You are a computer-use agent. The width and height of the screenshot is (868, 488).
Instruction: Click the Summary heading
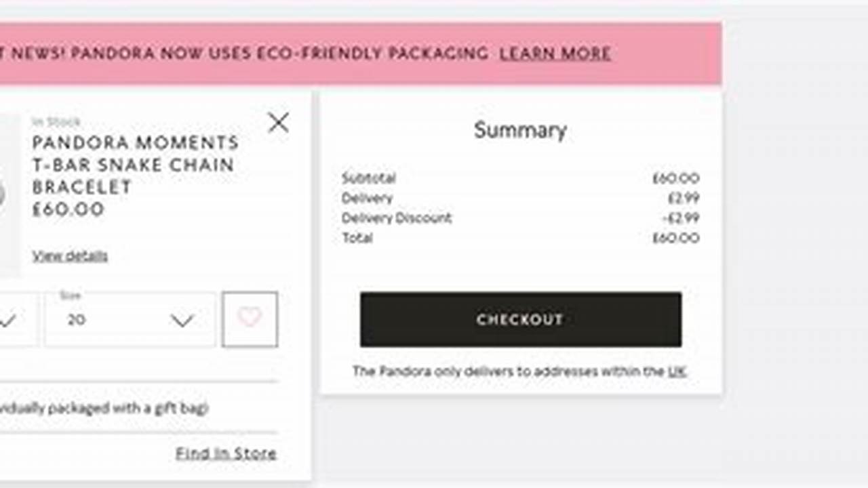(520, 130)
